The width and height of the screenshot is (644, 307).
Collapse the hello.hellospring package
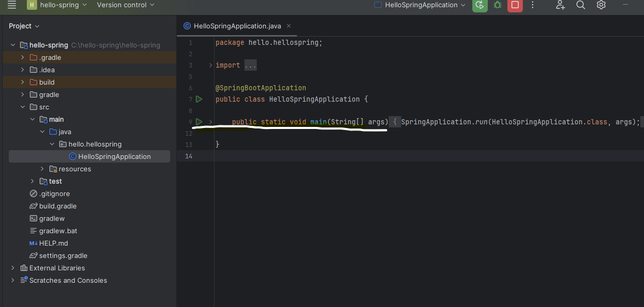[x=52, y=144]
